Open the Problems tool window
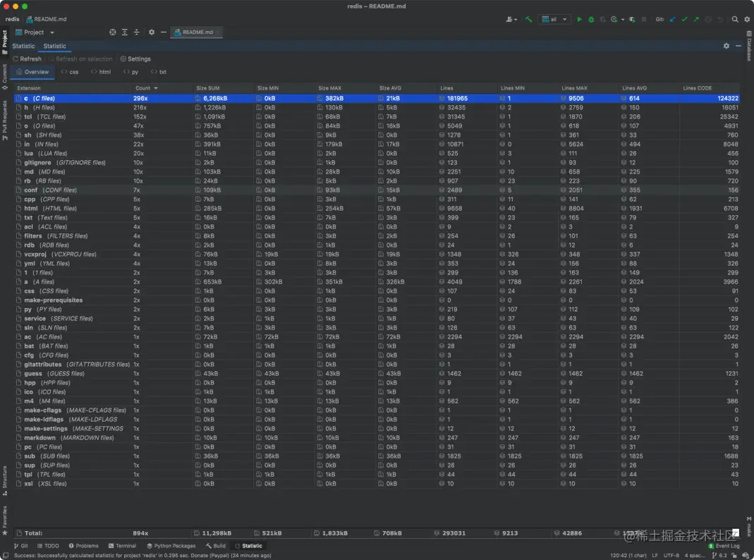The height and width of the screenshot is (560, 754). pos(84,546)
